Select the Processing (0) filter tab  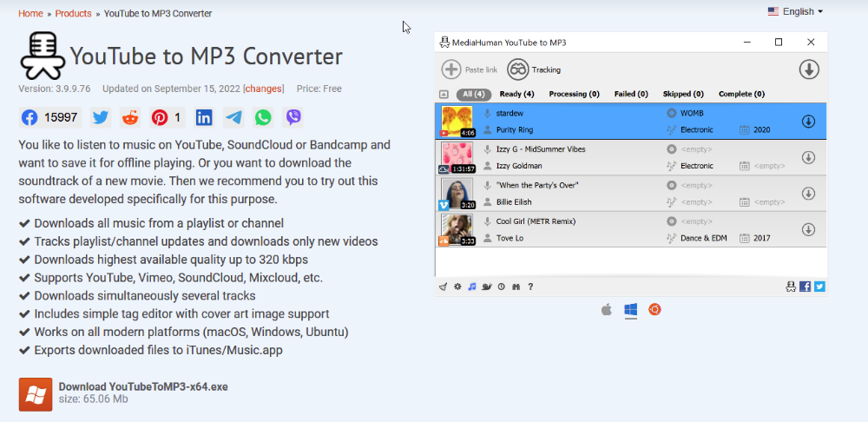pos(574,94)
